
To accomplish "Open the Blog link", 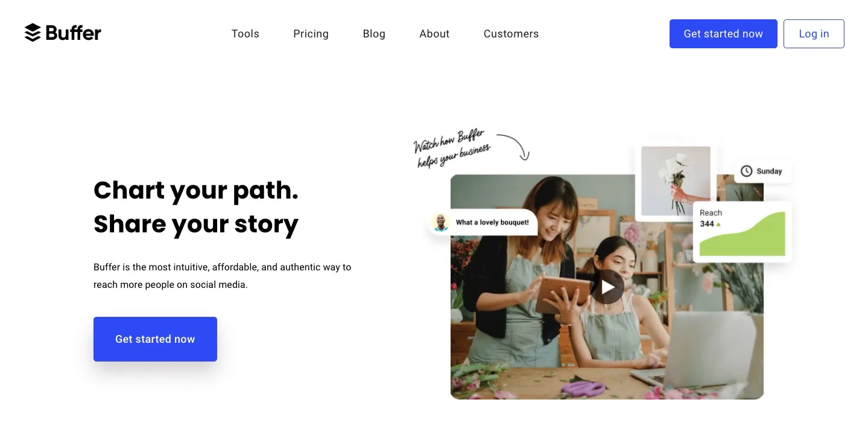I will pyautogui.click(x=374, y=34).
